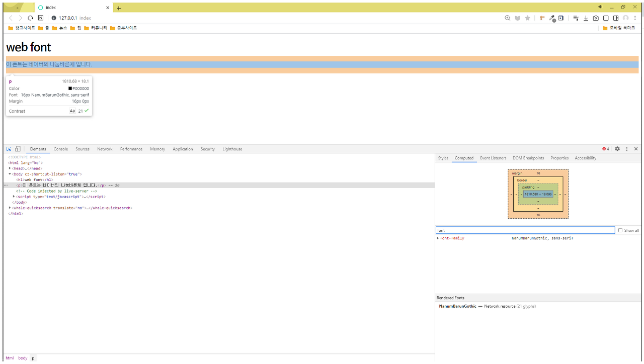Open the Security tab

click(x=207, y=149)
